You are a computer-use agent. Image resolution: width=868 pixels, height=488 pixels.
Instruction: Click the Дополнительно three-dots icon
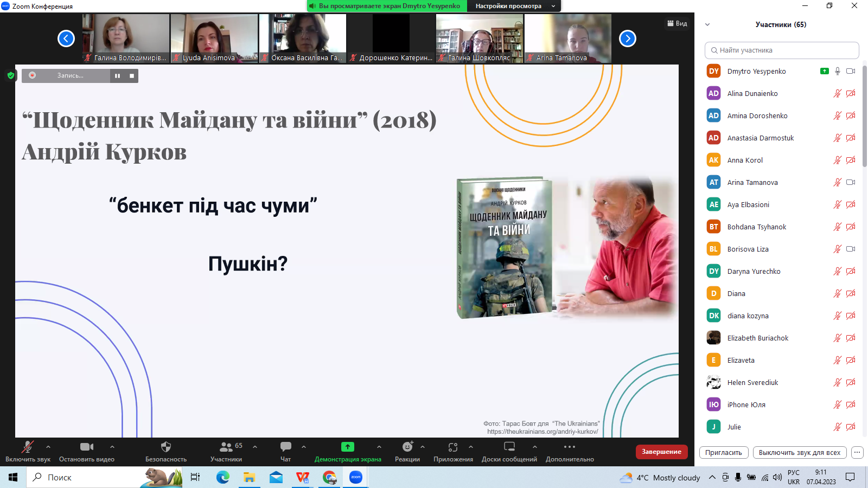(569, 447)
